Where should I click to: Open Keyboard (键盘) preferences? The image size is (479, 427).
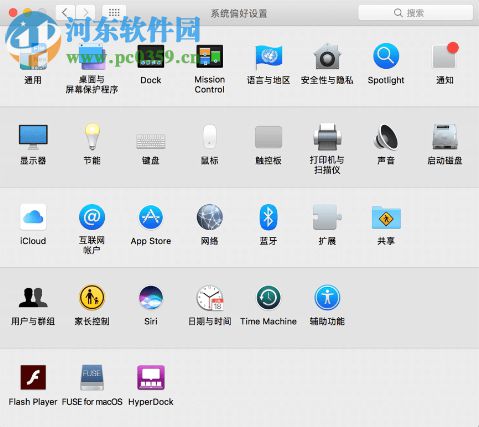[151, 141]
